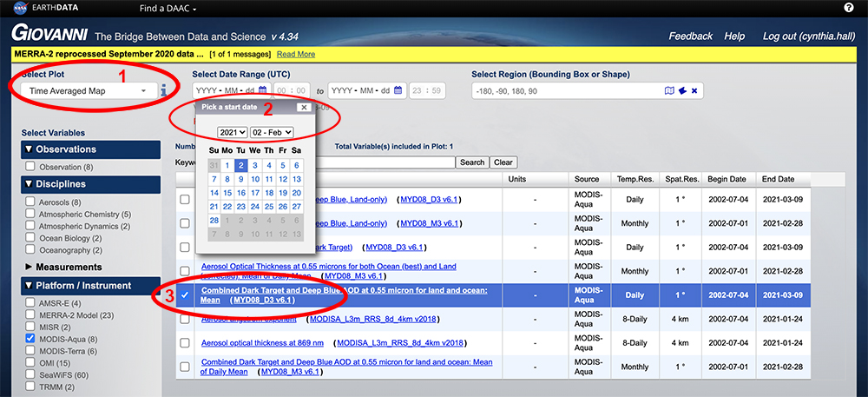Image resolution: width=868 pixels, height=397 pixels.
Task: Check the Combined Dark Target Monthly row checkbox
Action: tap(184, 367)
